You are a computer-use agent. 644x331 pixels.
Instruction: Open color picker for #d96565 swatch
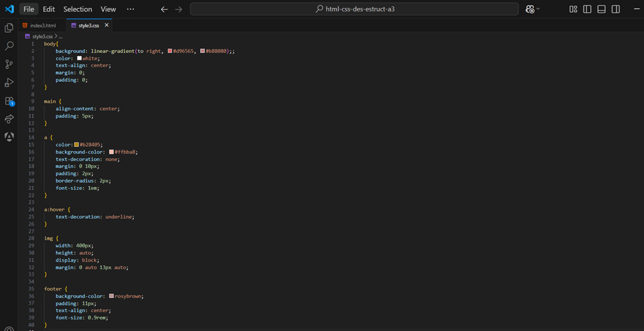click(x=170, y=51)
